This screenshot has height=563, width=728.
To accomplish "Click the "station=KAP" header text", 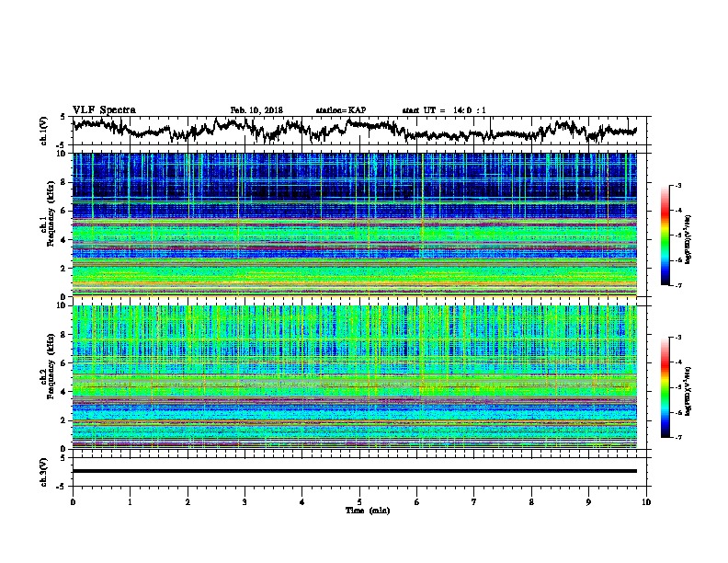I will (340, 110).
